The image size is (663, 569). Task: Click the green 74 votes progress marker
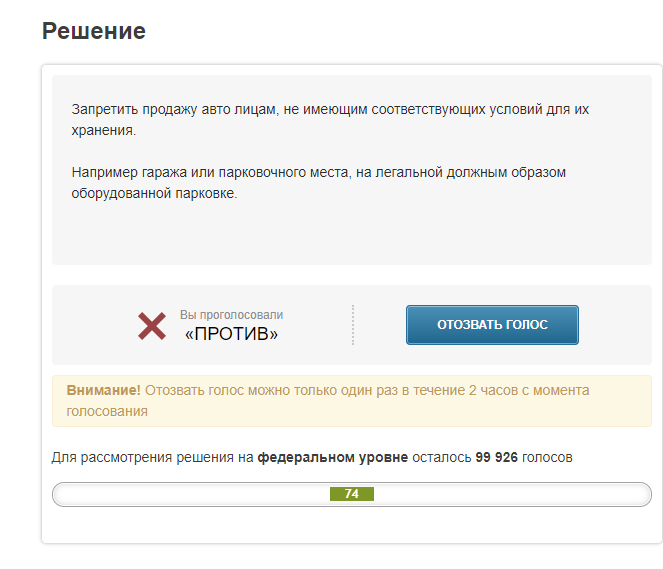point(352,494)
